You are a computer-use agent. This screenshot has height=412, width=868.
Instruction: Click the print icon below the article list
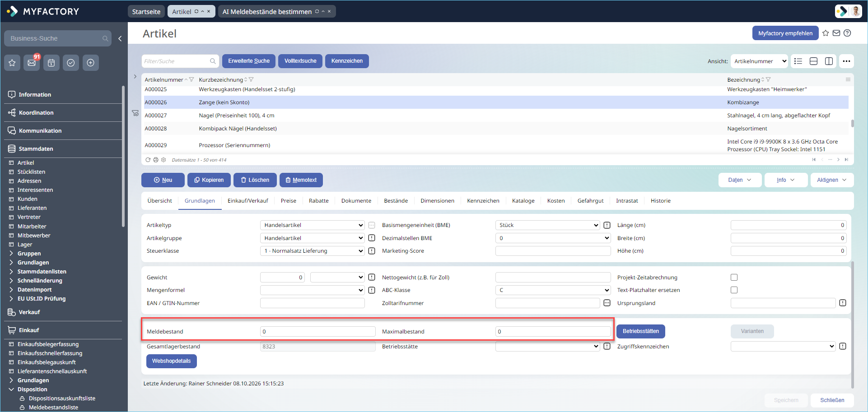click(156, 160)
